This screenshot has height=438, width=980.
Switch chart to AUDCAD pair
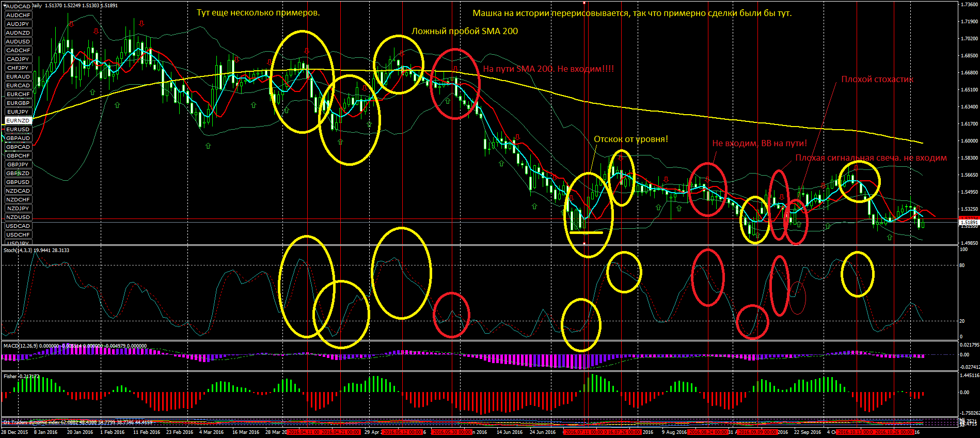pos(18,6)
